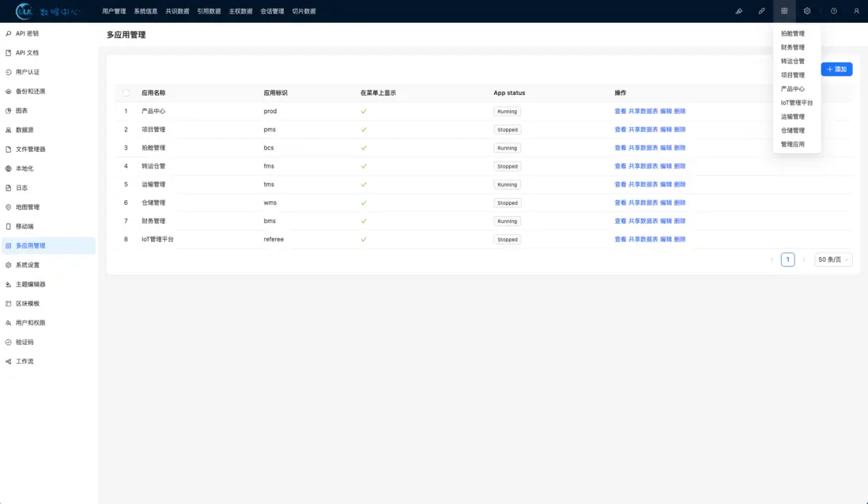Click the 产品中心 cell in the table
The width and height of the screenshot is (868, 504).
click(153, 112)
